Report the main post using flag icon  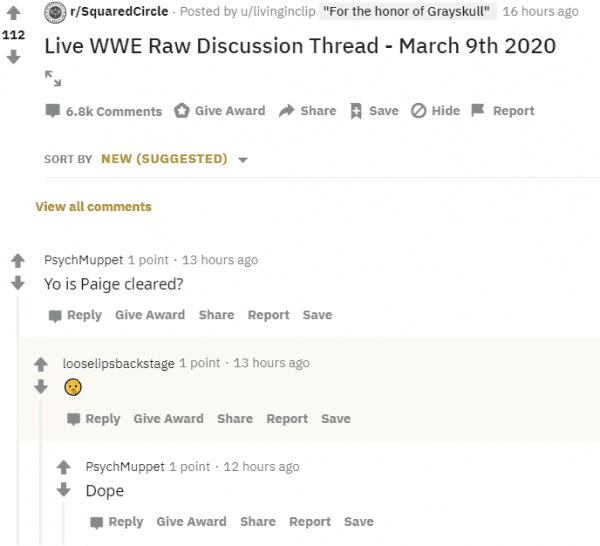(503, 111)
